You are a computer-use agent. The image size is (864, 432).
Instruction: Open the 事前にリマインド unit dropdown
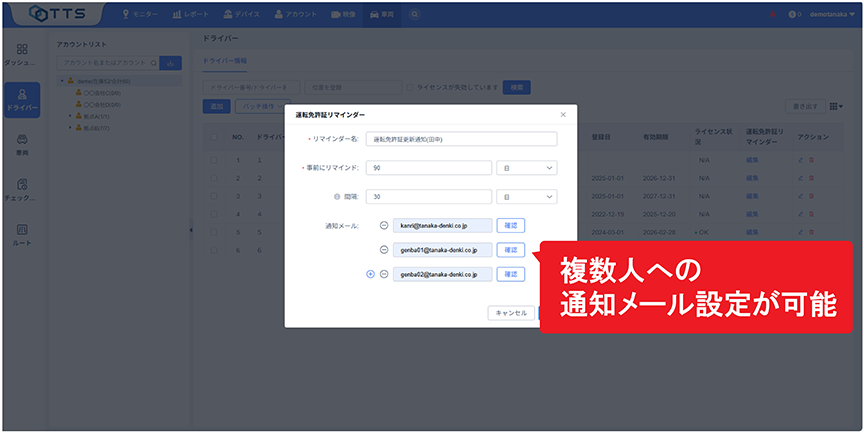click(x=526, y=168)
